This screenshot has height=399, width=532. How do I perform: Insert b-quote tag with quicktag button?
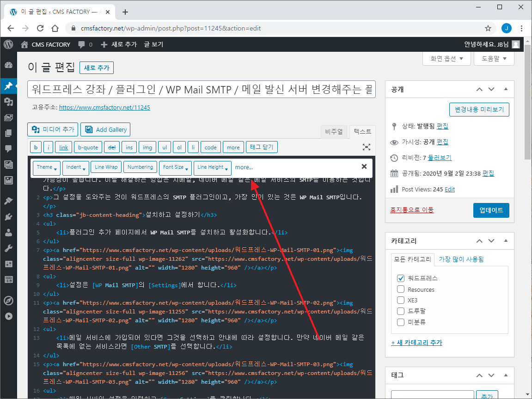[x=88, y=147]
